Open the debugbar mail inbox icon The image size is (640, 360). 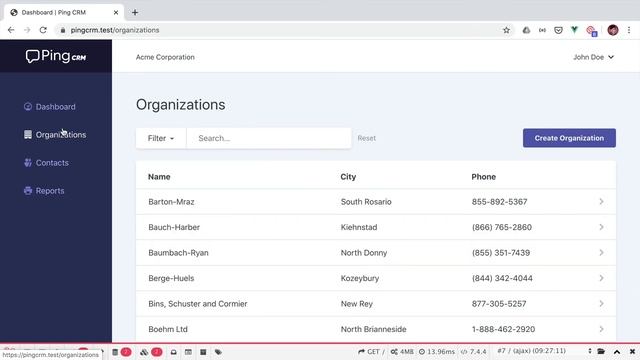click(x=173, y=352)
